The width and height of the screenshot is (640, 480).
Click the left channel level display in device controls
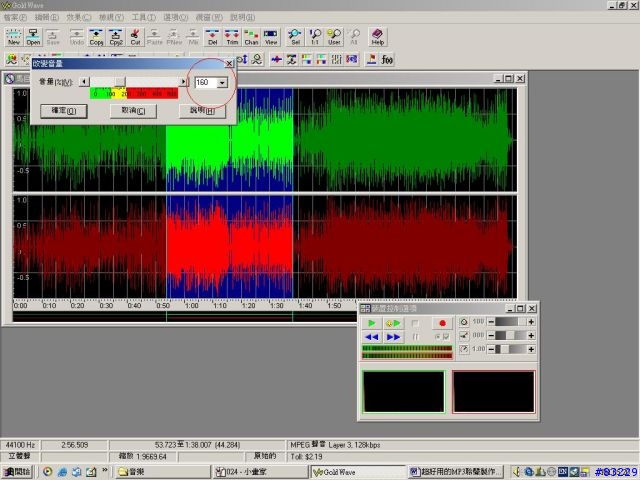click(404, 392)
